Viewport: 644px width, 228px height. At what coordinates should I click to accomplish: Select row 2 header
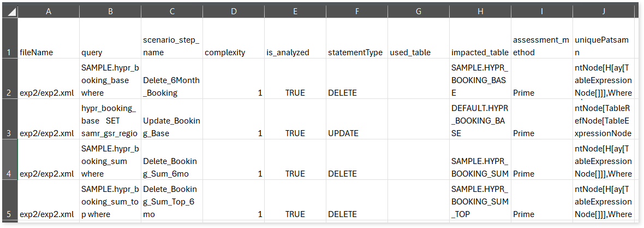9,79
